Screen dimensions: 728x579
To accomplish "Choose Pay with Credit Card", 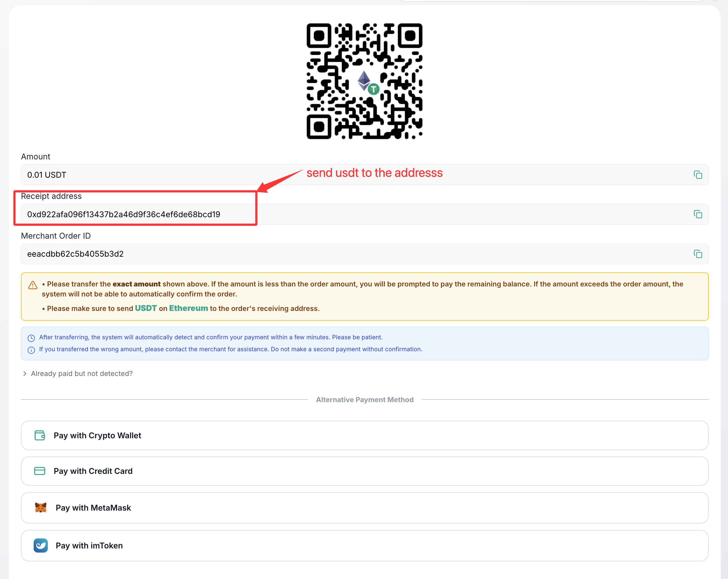I will point(365,471).
